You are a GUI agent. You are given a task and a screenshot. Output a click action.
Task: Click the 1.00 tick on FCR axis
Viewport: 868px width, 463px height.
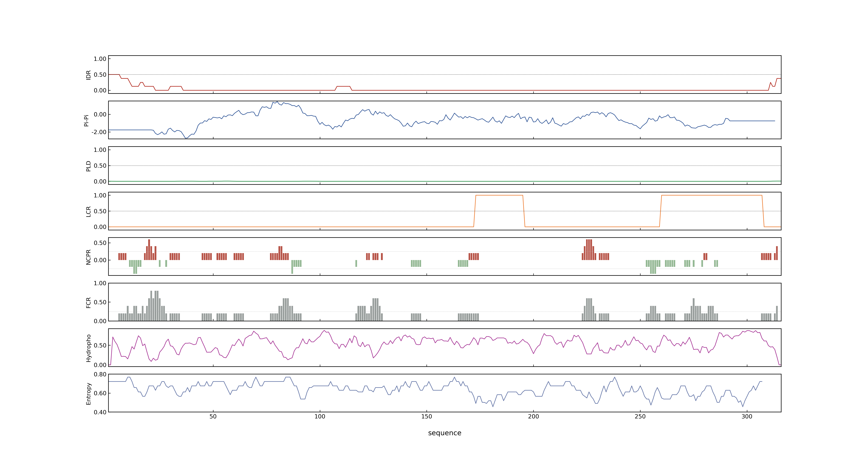(x=100, y=283)
